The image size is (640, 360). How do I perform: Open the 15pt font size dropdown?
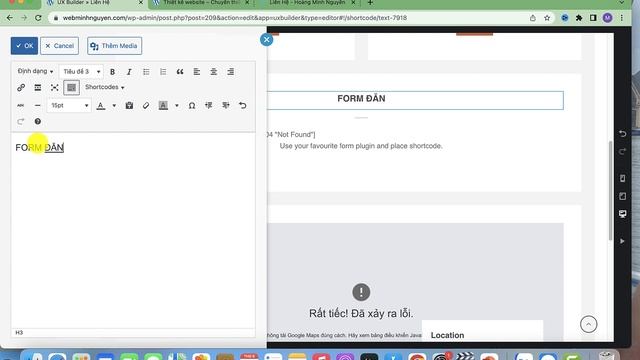[69, 105]
